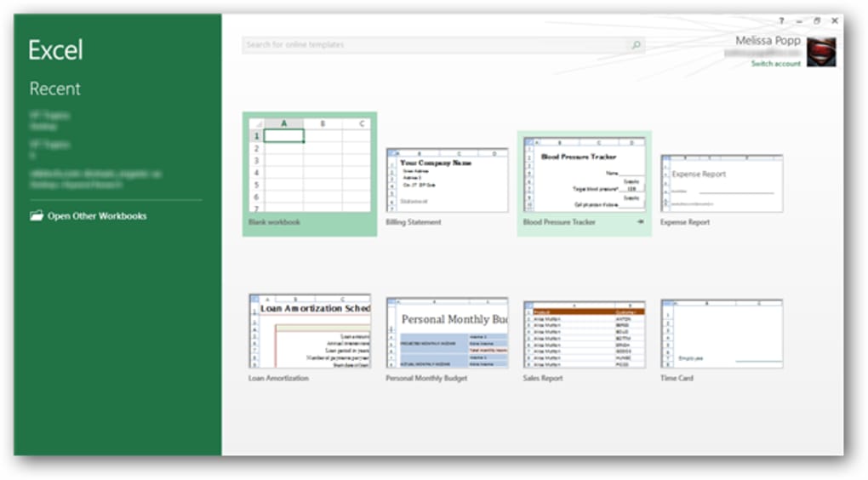Screen dimensions: 868x480
Task: Open Other Workbooks
Action: click(x=97, y=216)
